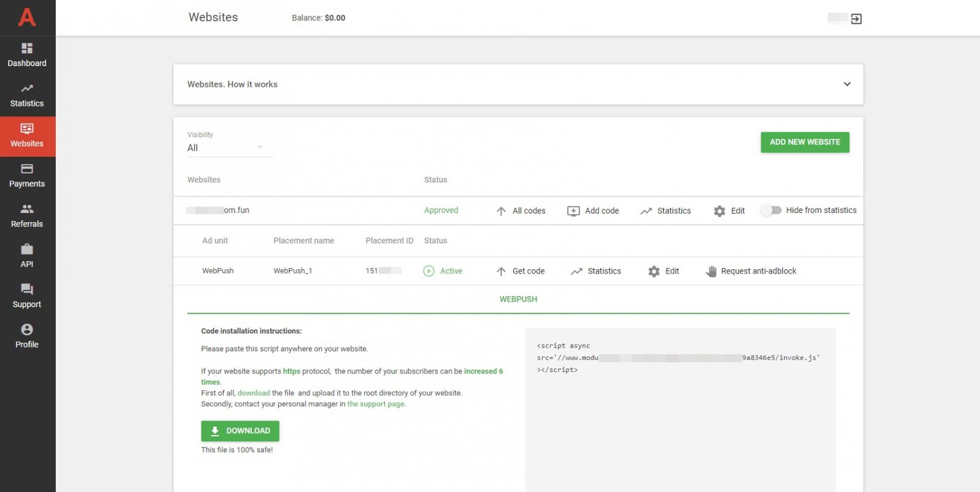The image size is (980, 492).
Task: Click the Websites page title
Action: tap(213, 17)
